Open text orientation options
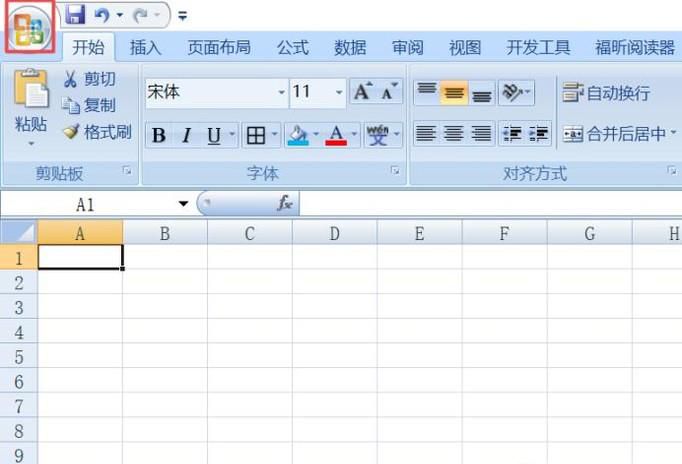This screenshot has height=464, width=682. pyautogui.click(x=516, y=92)
